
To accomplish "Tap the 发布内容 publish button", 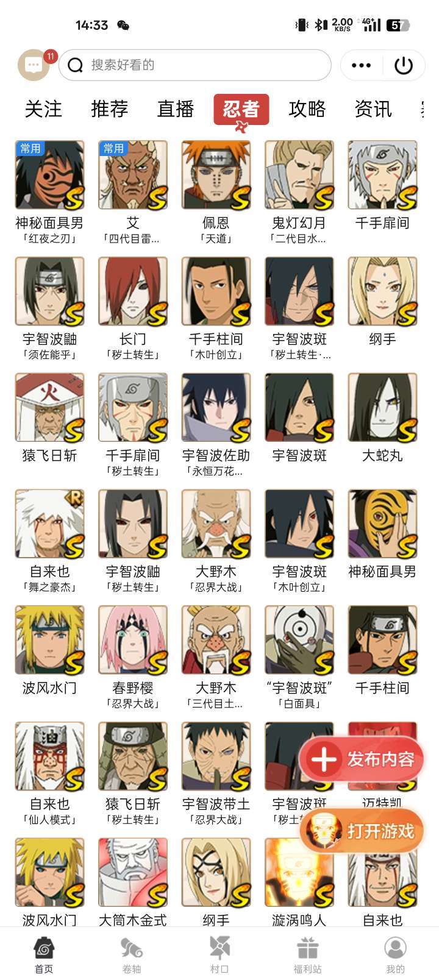I will tap(362, 759).
